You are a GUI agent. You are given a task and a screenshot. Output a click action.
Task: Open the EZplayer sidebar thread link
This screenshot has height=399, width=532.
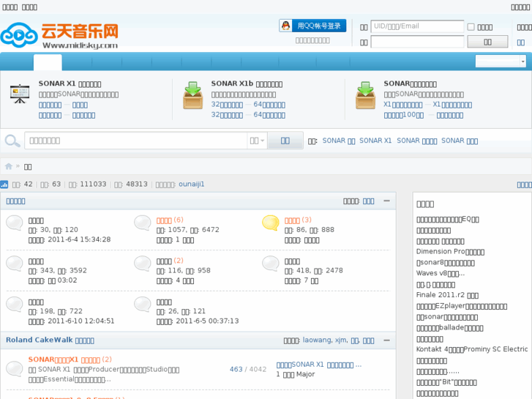(x=462, y=306)
